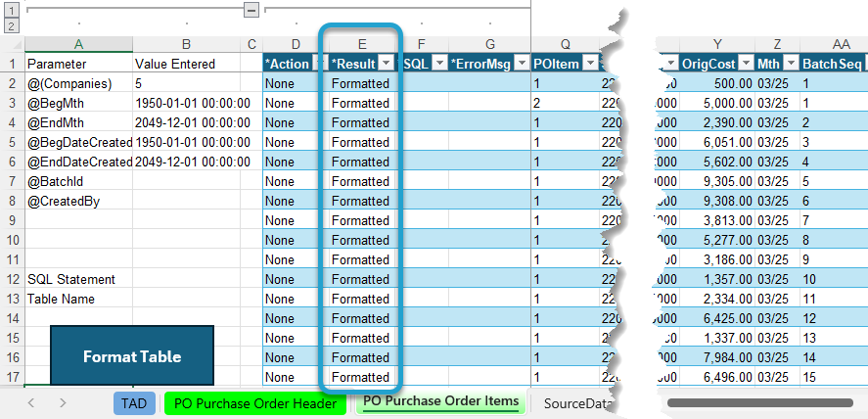Select the @EndMth parameter cell
The width and height of the screenshot is (868, 419).
click(78, 122)
